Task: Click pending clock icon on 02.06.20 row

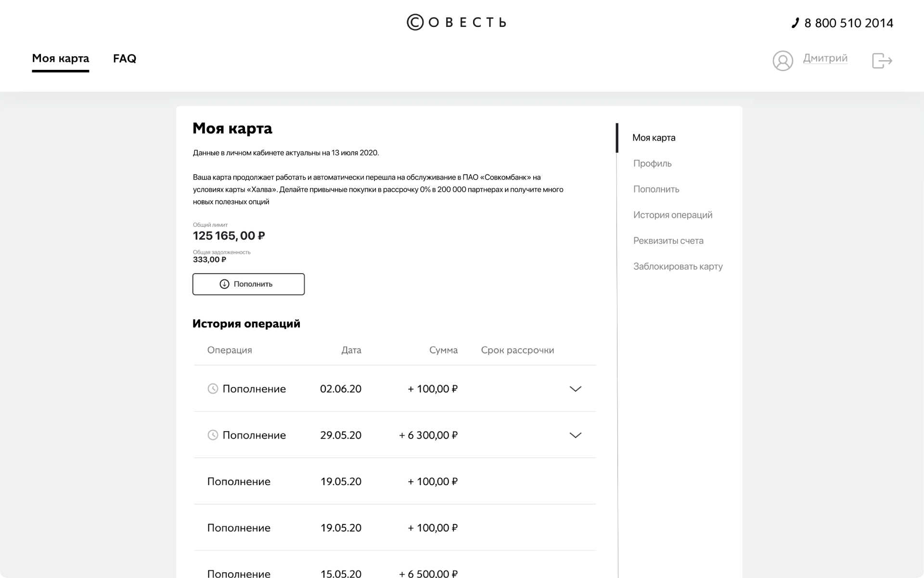Action: (213, 389)
